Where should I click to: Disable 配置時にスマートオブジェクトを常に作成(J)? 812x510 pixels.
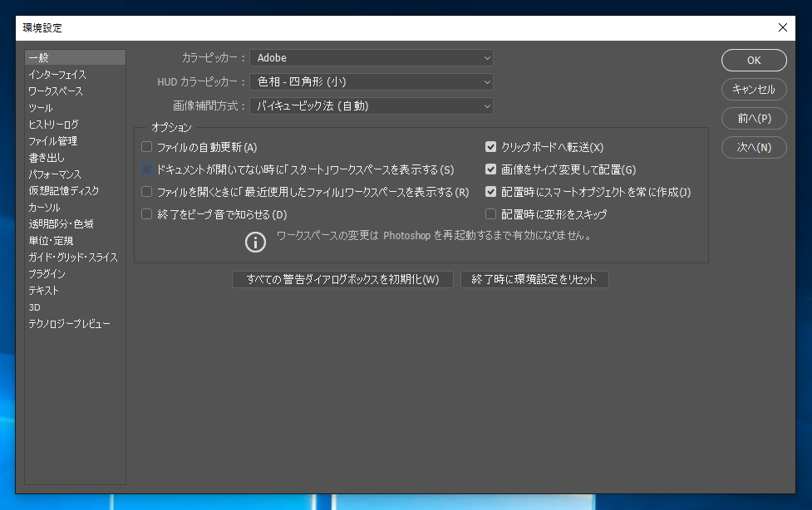click(x=490, y=192)
